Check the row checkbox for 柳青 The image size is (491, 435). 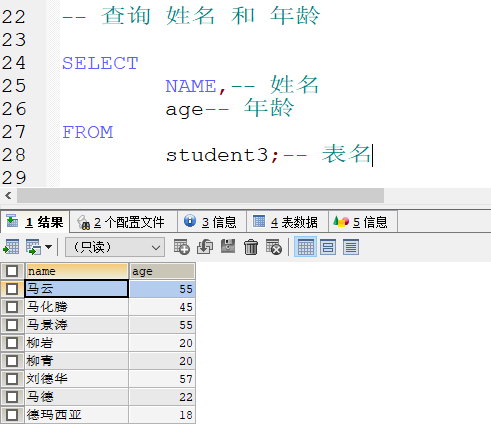pyautogui.click(x=12, y=361)
